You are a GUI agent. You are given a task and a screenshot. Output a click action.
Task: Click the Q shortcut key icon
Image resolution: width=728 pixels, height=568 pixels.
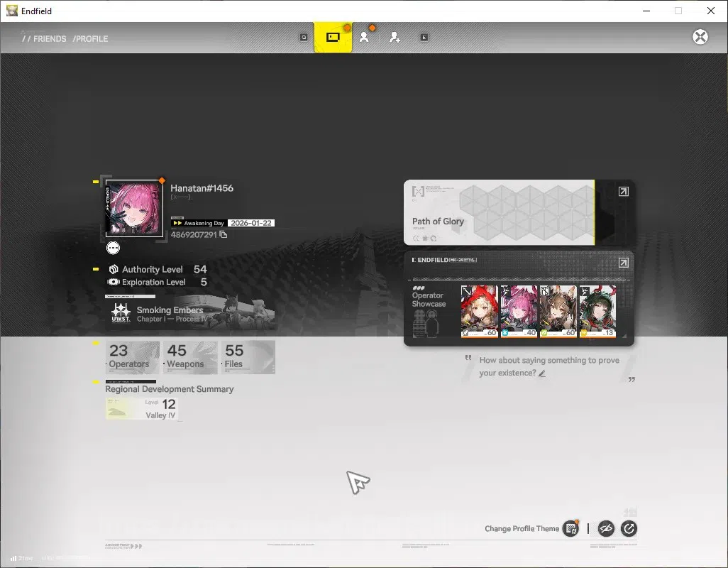[304, 37]
